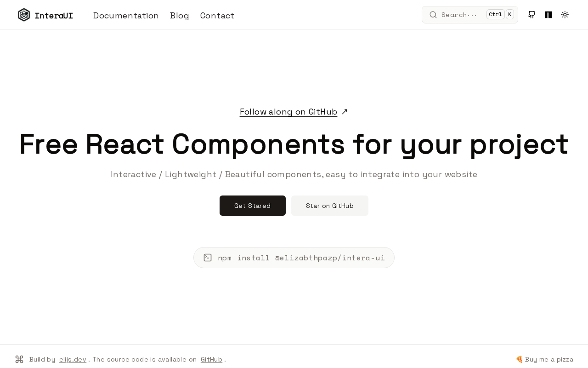Click the command key symbol in the footer
The height and width of the screenshot is (368, 588).
pos(19,359)
